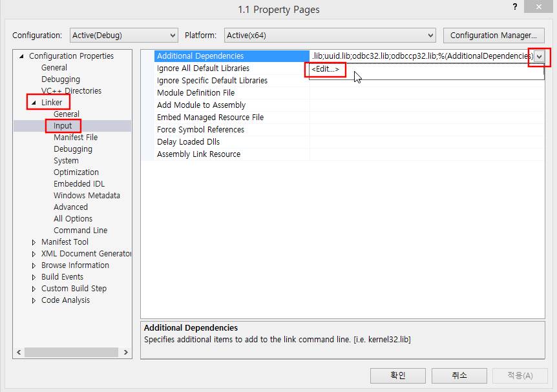This screenshot has width=557, height=392.
Task: Select Input under Linker
Action: pos(63,126)
